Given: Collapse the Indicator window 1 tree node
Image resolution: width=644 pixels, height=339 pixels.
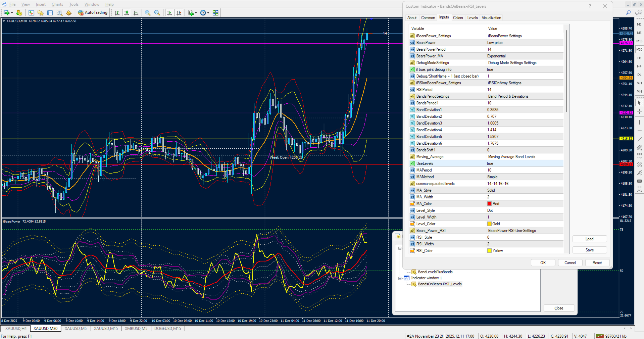Looking at the screenshot, I should (x=400, y=278).
